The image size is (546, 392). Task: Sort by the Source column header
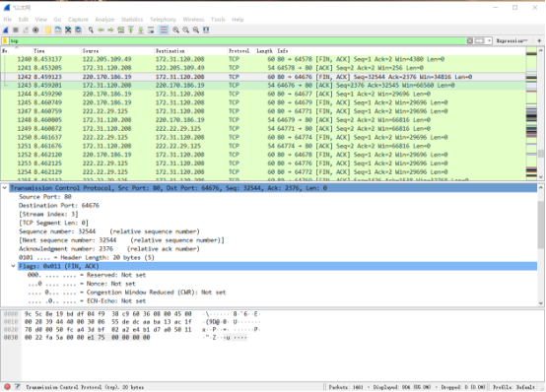tap(117, 51)
